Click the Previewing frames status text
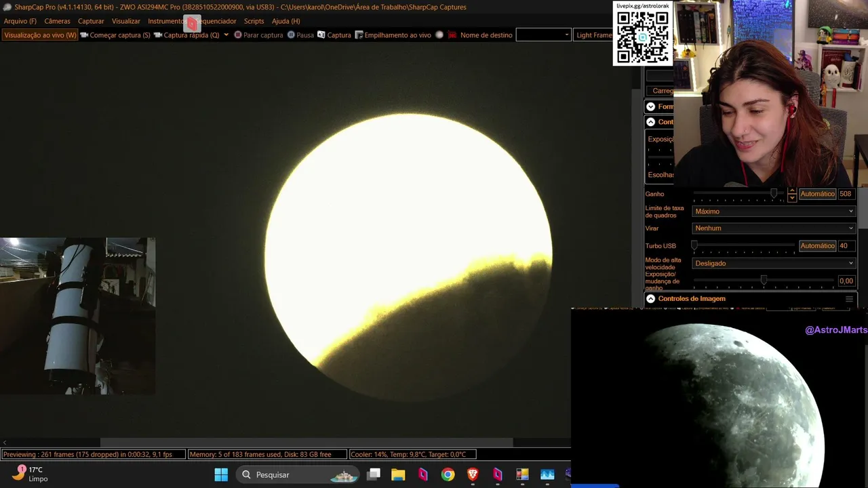This screenshot has height=488, width=868. (93, 454)
